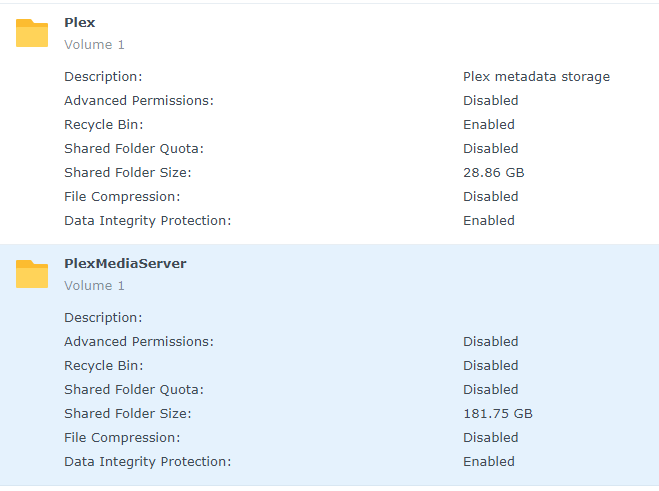Click Plex's File Compression label
Screen dimensions: 659x491
coord(122,197)
